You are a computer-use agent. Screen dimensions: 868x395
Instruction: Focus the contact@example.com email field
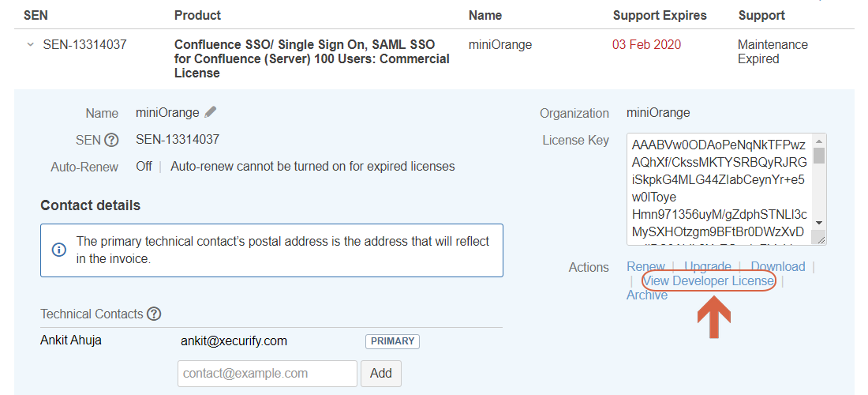pos(268,374)
